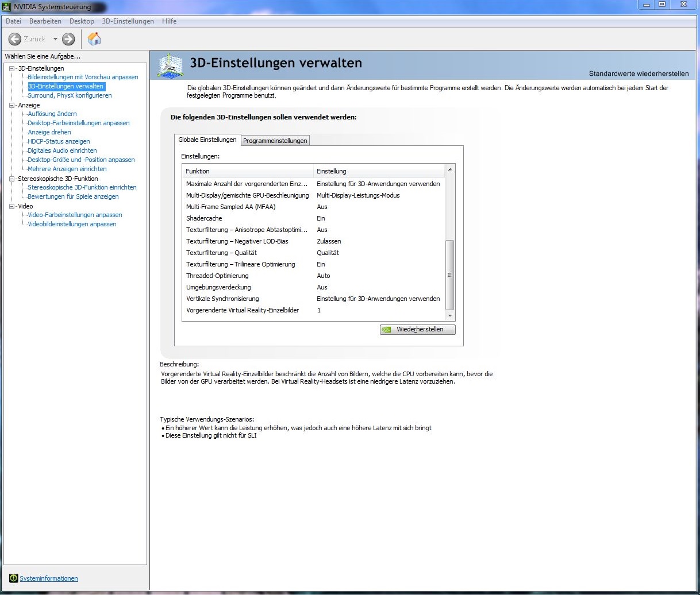Open the Desktop menu

[x=82, y=21]
